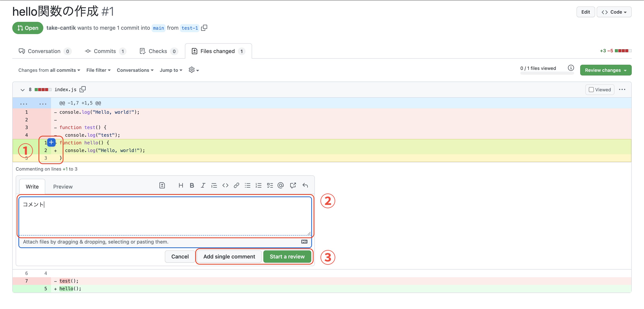The height and width of the screenshot is (309, 644).
Task: Click Add single comment button
Action: pos(229,257)
